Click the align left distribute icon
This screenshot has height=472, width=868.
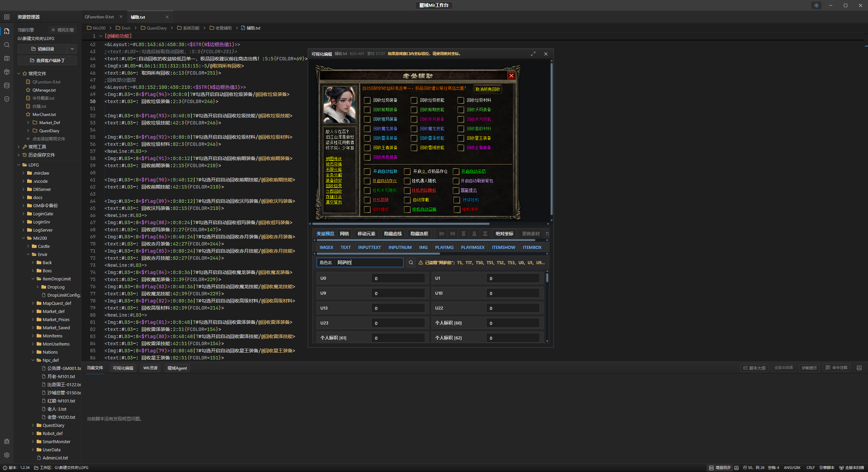point(442,234)
